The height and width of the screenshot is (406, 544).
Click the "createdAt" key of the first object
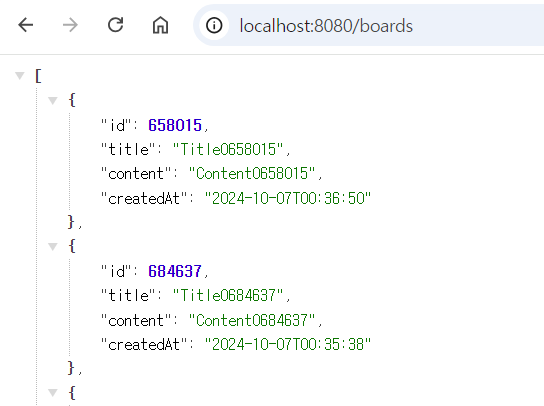click(144, 198)
